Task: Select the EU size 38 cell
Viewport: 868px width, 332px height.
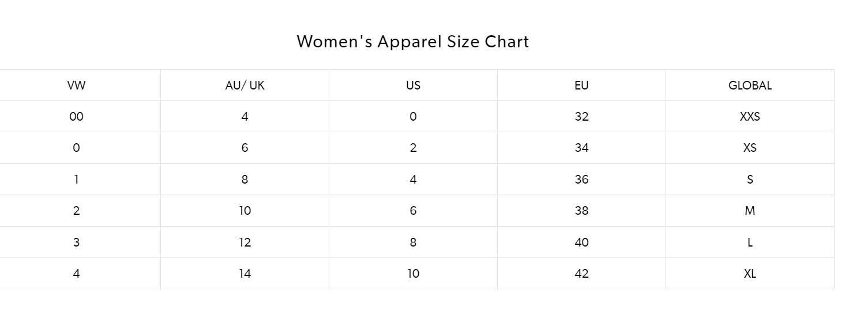Action: click(x=581, y=211)
